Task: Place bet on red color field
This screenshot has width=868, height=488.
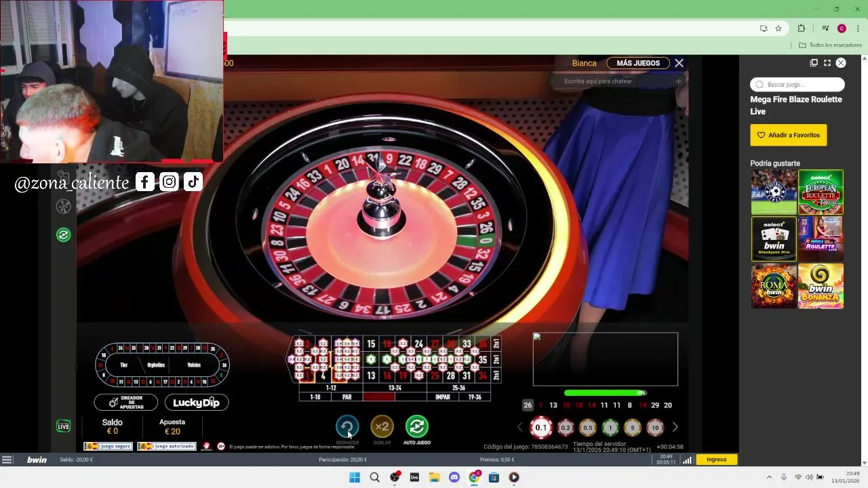Action: coord(379,396)
